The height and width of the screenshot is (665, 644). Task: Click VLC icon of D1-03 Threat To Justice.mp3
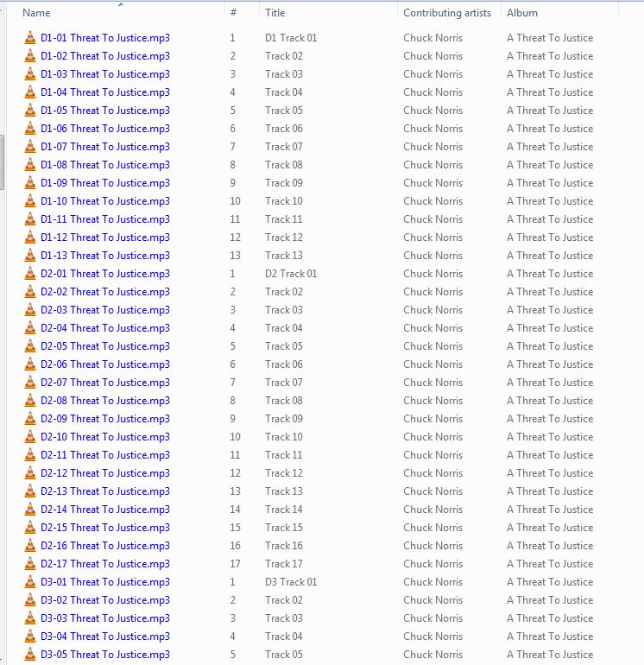tap(30, 74)
